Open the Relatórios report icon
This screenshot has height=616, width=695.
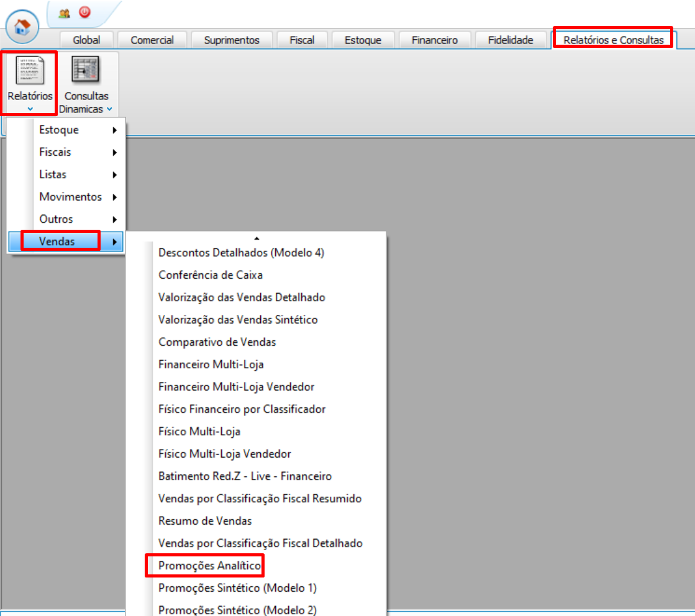(x=30, y=70)
